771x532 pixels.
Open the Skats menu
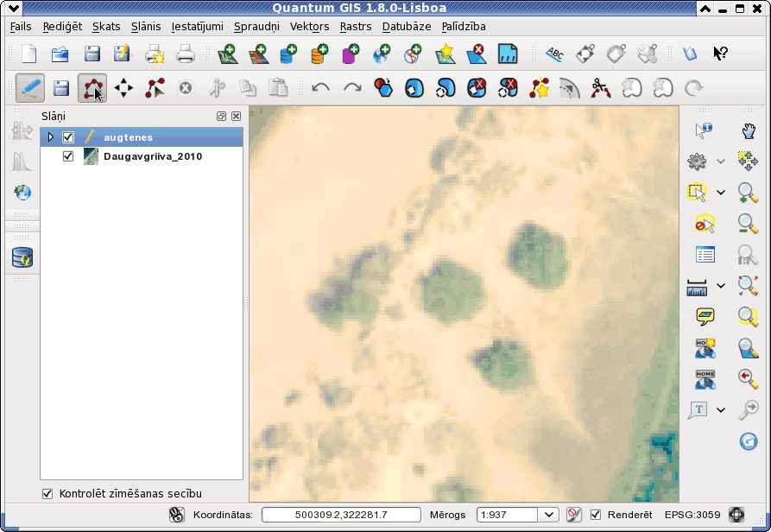pos(106,27)
